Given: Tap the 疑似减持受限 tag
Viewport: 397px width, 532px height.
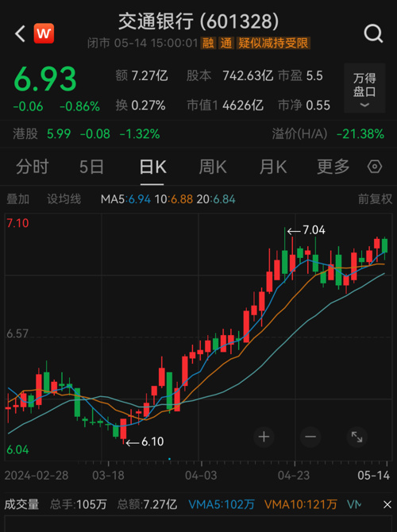Looking at the screenshot, I should pos(273,43).
